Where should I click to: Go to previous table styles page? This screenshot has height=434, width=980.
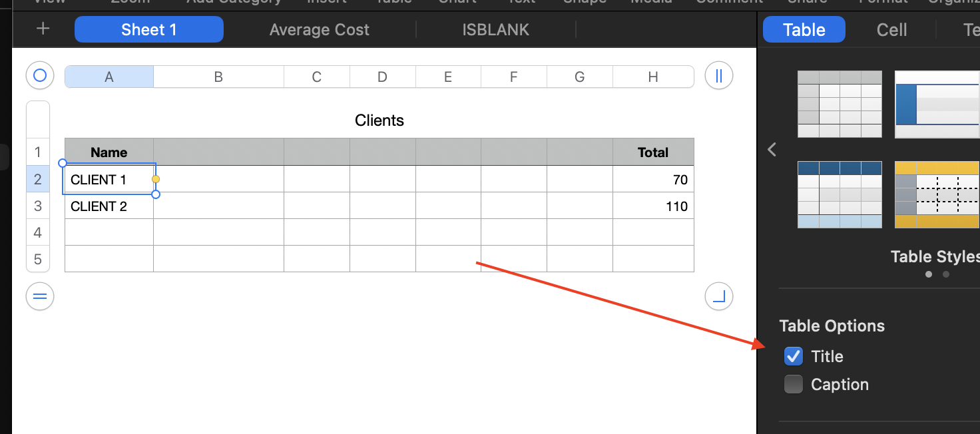772,150
